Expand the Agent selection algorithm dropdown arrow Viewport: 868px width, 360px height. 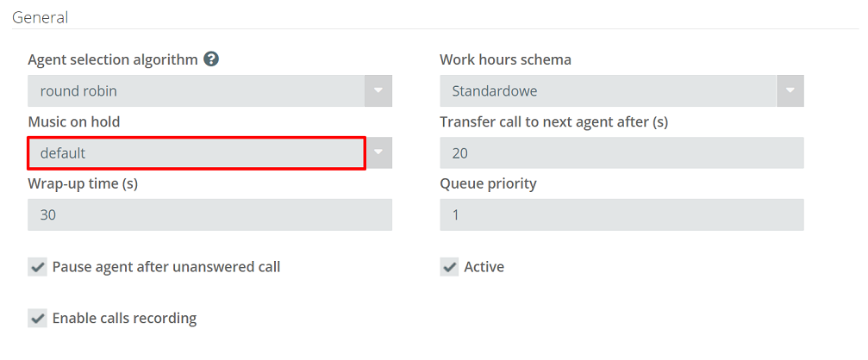378,91
